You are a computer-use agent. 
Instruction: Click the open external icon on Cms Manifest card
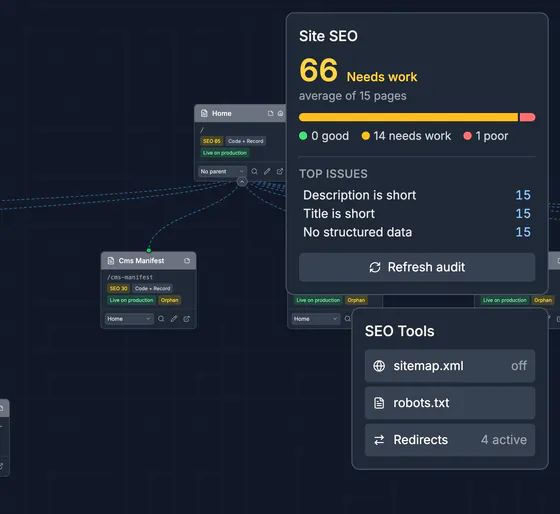tap(187, 319)
